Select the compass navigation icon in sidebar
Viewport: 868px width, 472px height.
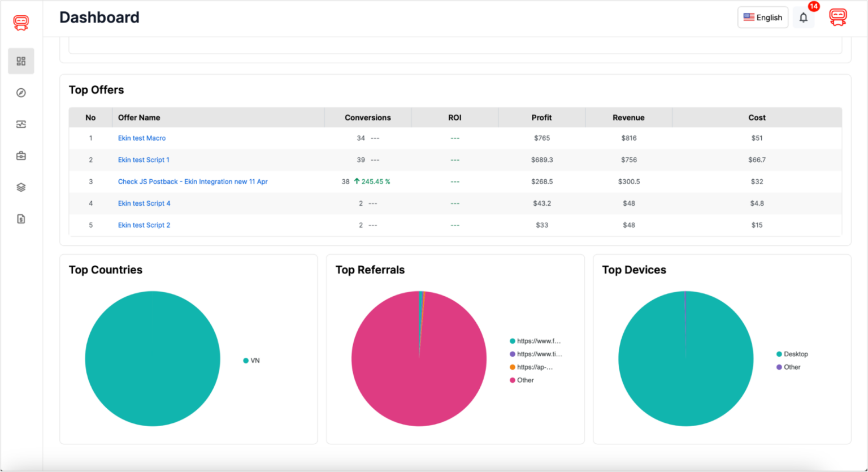21,92
